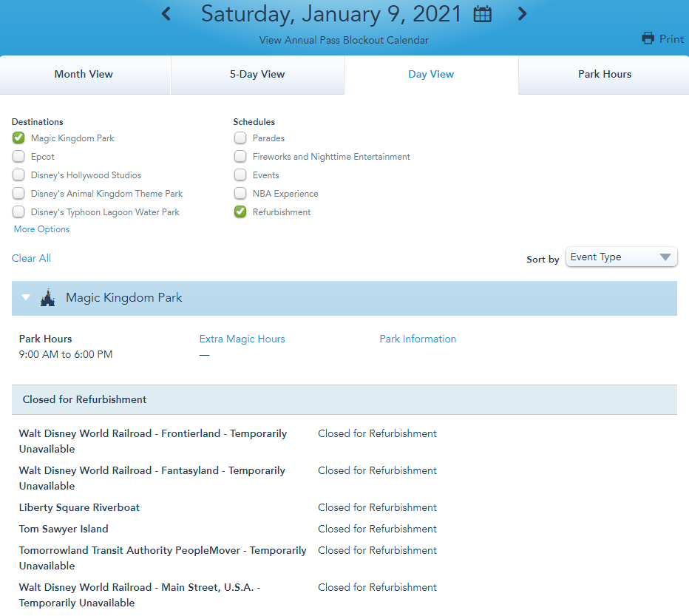Image resolution: width=689 pixels, height=616 pixels.
Task: Expand More Options under Destinations
Action: (x=41, y=229)
